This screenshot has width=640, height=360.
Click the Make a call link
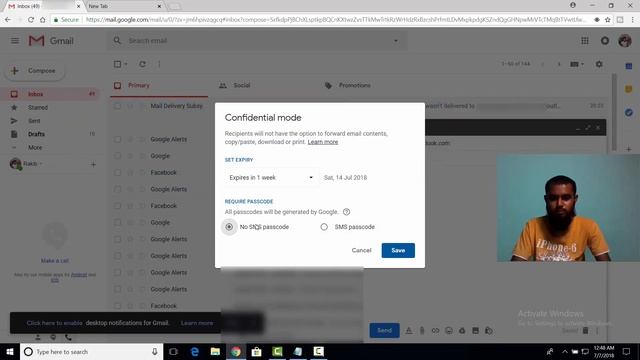click(x=55, y=261)
